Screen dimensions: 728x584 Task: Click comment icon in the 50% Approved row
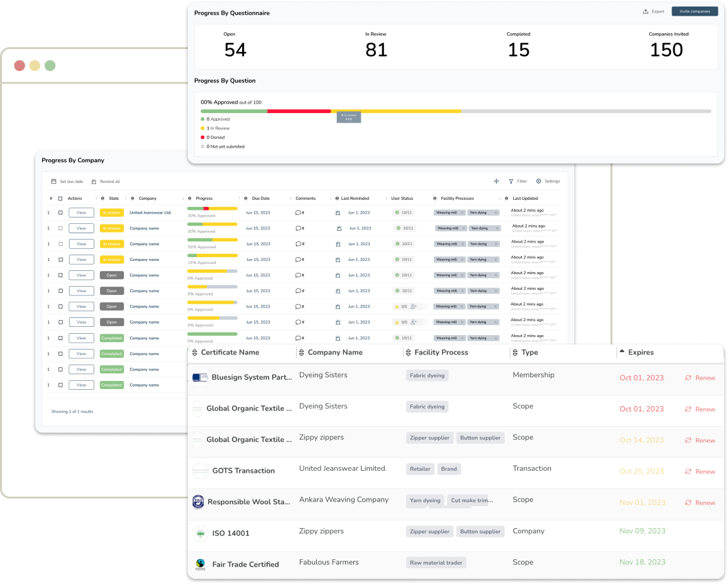(x=299, y=244)
